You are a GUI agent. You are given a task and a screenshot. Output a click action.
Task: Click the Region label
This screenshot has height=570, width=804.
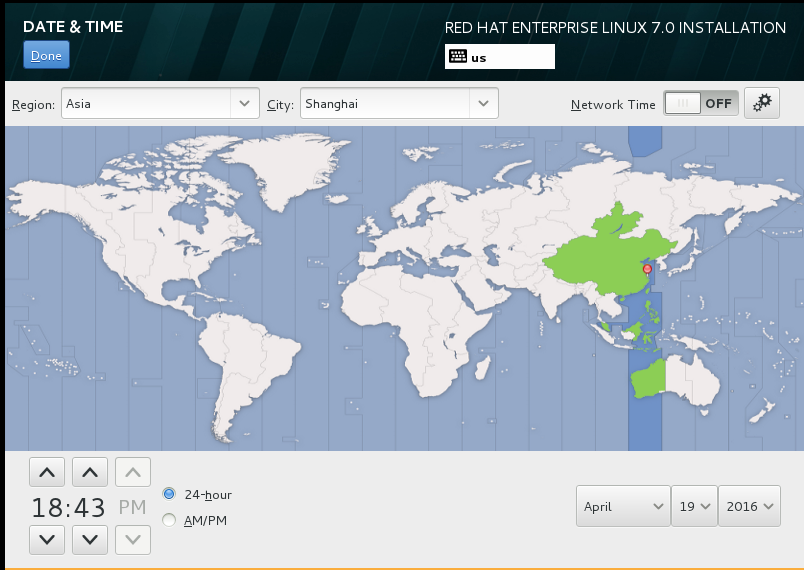tap(33, 104)
